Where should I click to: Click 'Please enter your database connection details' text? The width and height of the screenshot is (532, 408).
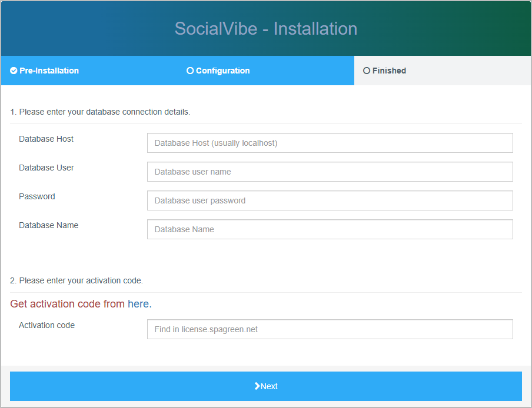105,112
